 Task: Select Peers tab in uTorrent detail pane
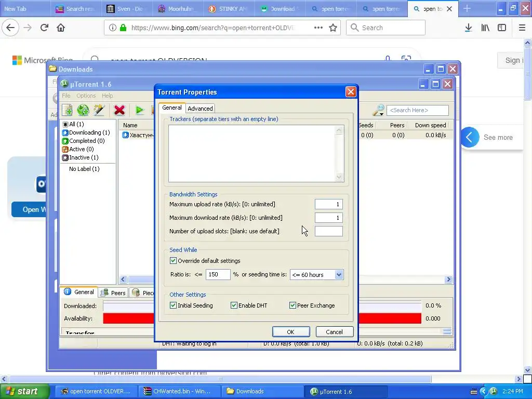[114, 292]
